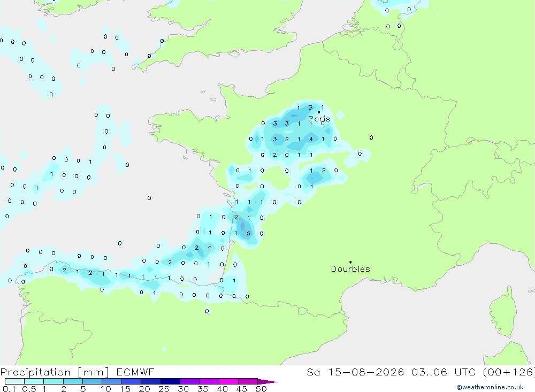Click the '10' legend scale label

click(106, 389)
